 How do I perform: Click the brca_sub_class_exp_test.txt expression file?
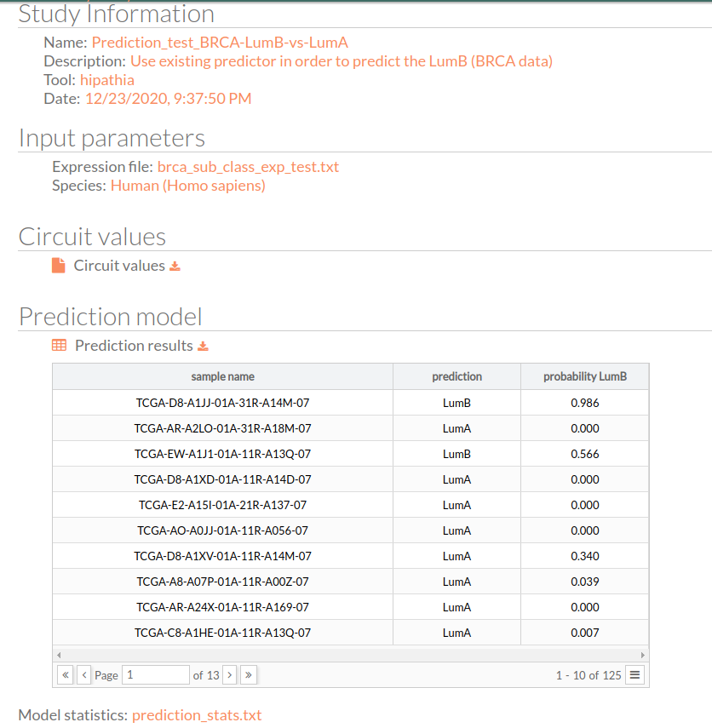(248, 167)
